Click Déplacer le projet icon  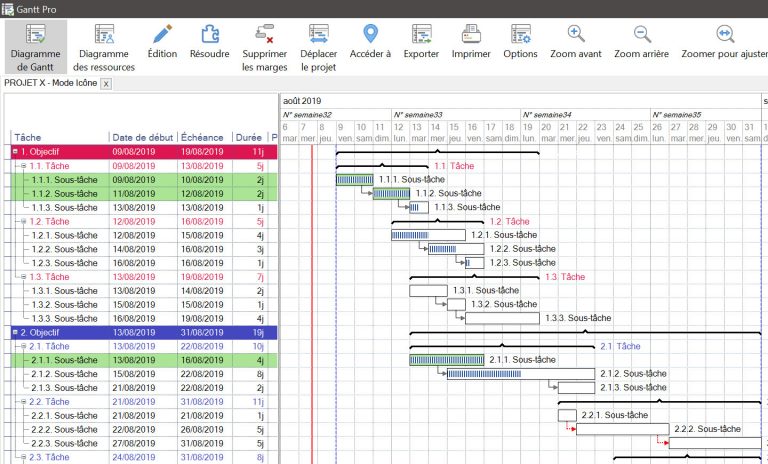click(x=319, y=47)
